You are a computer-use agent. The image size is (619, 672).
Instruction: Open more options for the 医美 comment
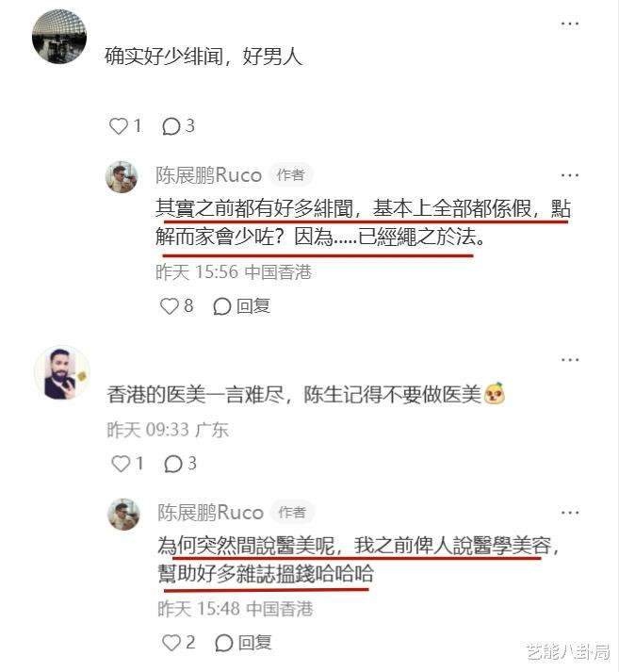(x=570, y=360)
